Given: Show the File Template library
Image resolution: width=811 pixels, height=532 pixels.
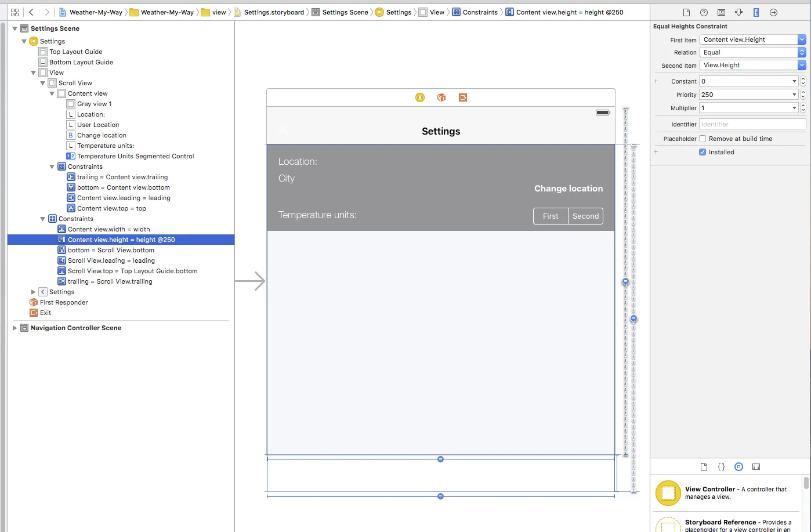Looking at the screenshot, I should [704, 466].
